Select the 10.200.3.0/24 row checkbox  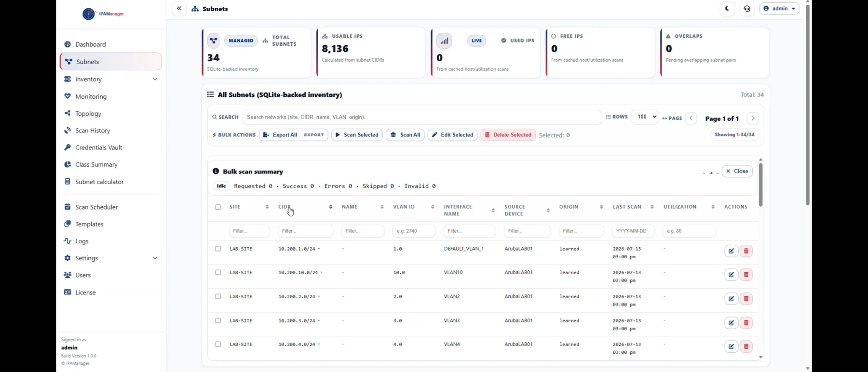pyautogui.click(x=218, y=320)
